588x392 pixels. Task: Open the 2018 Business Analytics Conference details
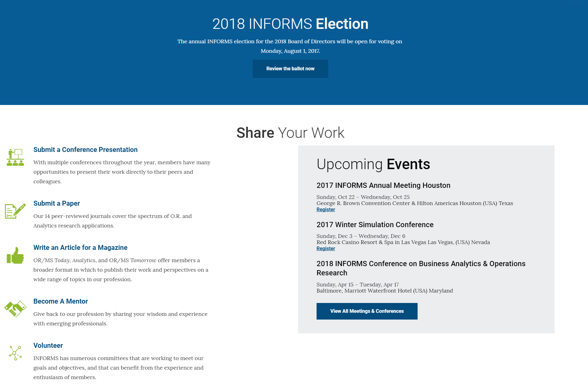(421, 268)
